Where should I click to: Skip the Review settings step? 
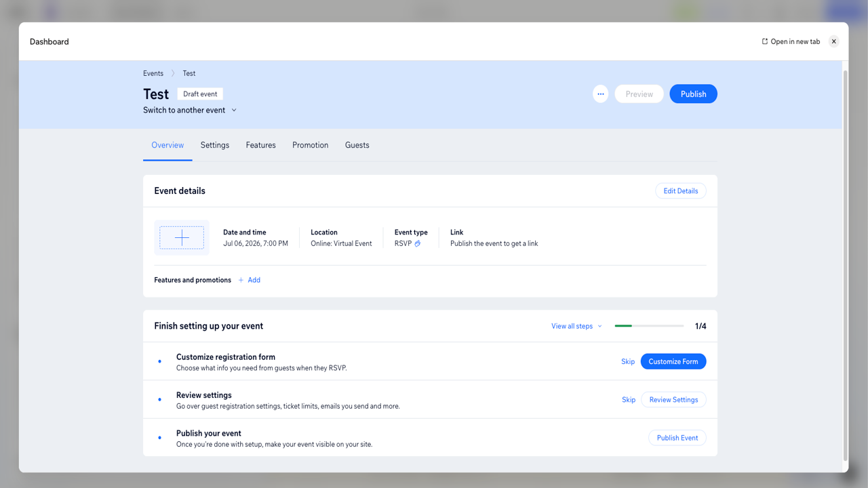pos(629,400)
